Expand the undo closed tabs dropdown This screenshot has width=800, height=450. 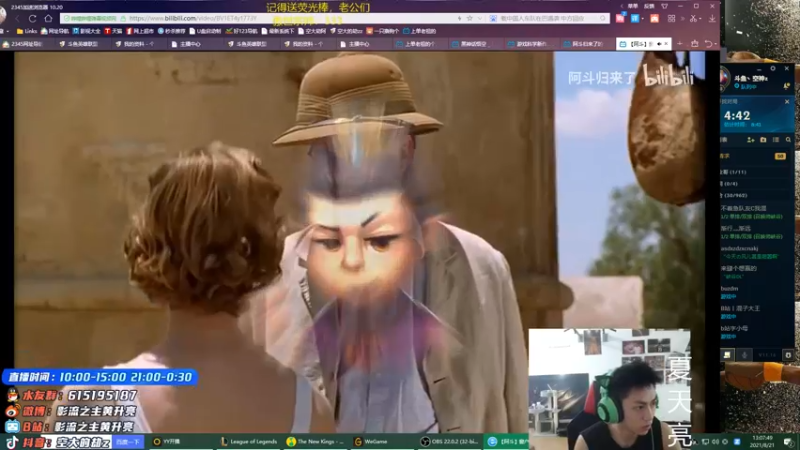click(715, 44)
